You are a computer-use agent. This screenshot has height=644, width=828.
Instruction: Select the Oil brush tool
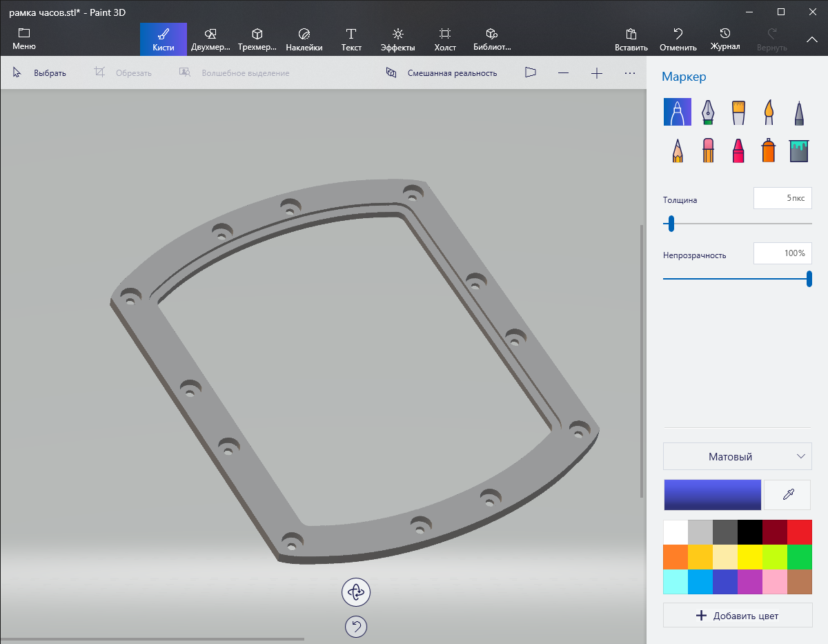pos(738,112)
